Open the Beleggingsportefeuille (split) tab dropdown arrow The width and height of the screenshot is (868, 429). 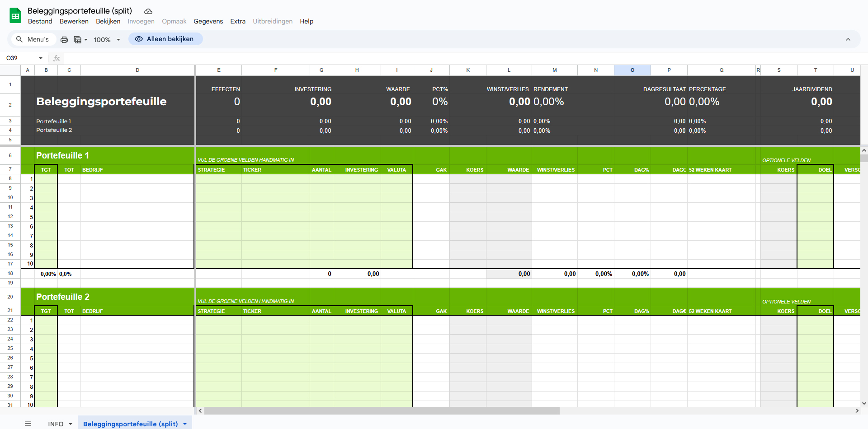(x=185, y=424)
